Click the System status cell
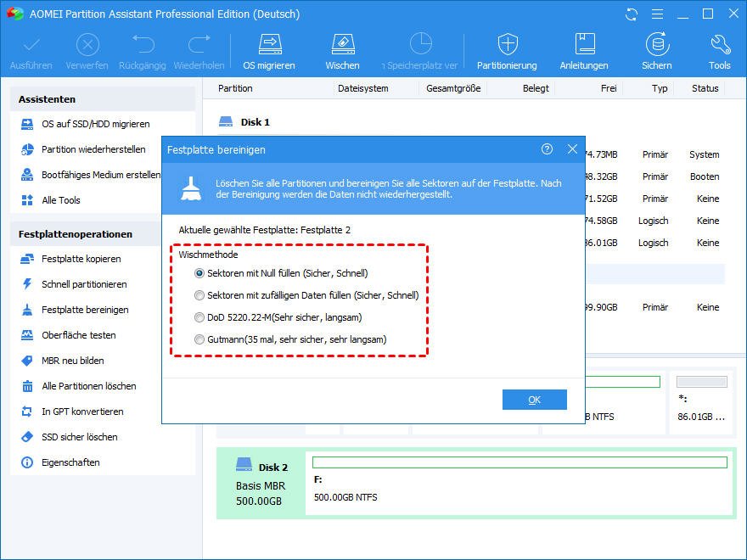 tap(704, 154)
